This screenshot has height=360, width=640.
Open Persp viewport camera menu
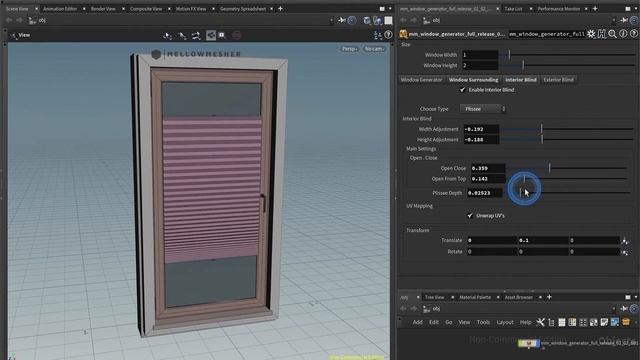tap(349, 49)
